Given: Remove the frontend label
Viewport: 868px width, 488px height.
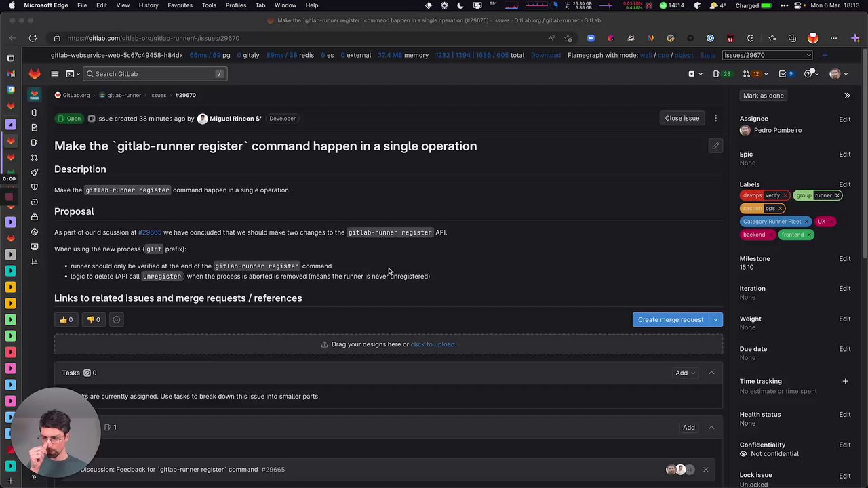Looking at the screenshot, I should [x=809, y=235].
